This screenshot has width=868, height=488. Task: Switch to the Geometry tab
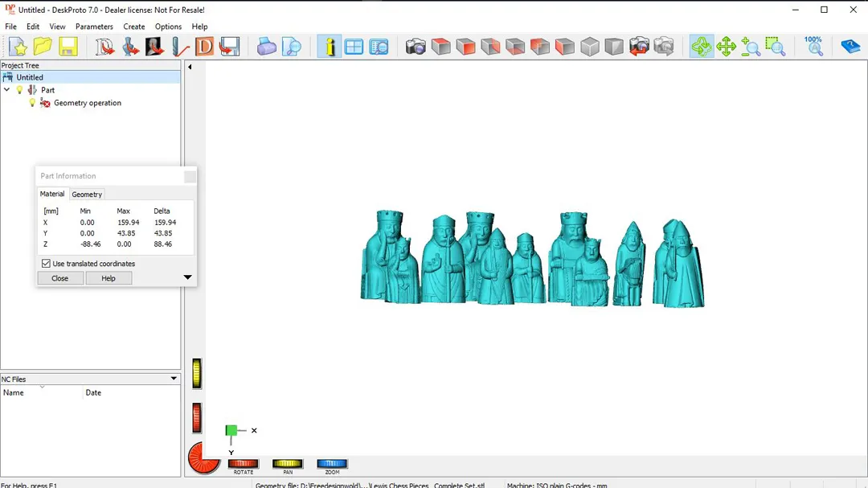point(87,195)
